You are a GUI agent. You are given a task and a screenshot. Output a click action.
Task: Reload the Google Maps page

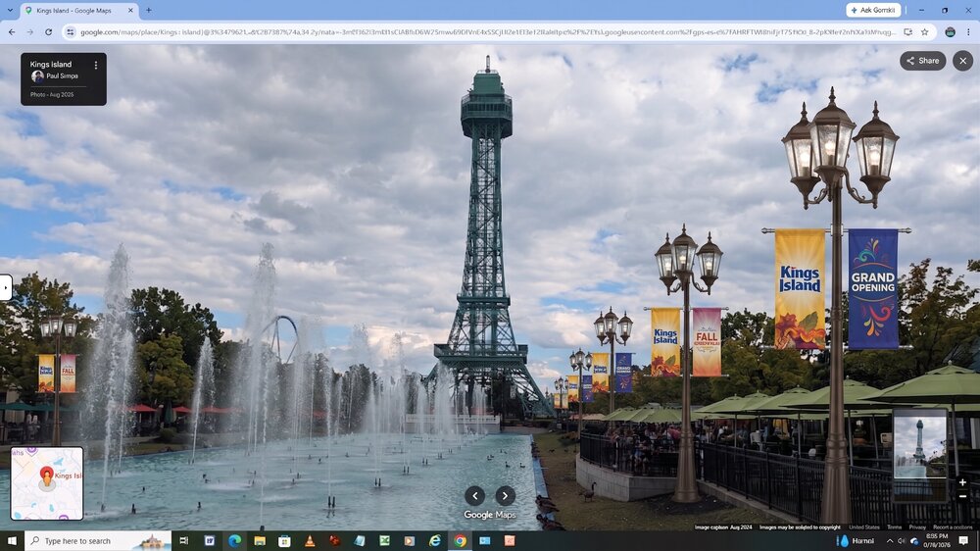(49, 32)
